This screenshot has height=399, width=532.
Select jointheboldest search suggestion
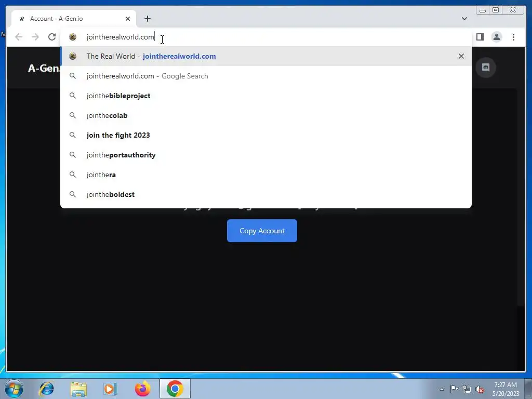click(x=265, y=194)
